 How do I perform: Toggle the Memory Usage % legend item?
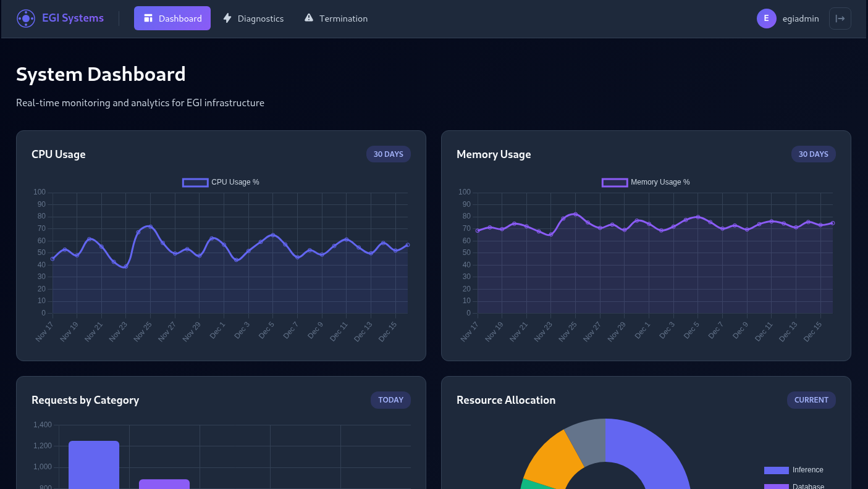pyautogui.click(x=646, y=182)
